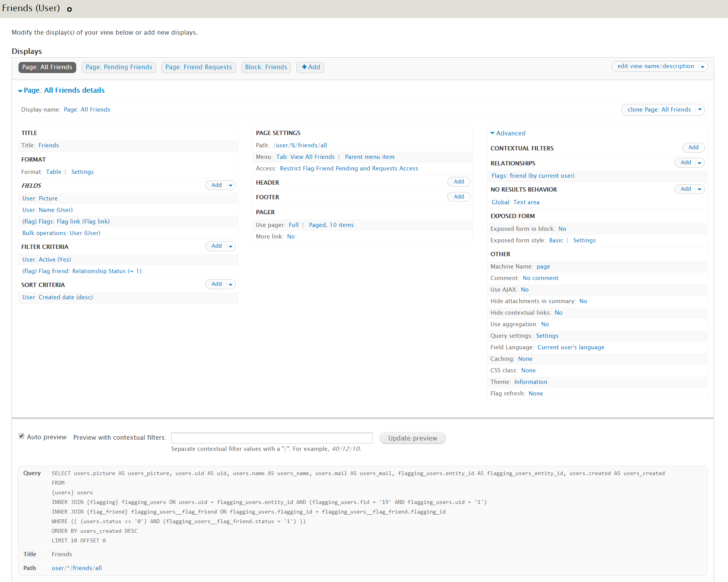Open Exposed form style Settings link

coord(584,240)
